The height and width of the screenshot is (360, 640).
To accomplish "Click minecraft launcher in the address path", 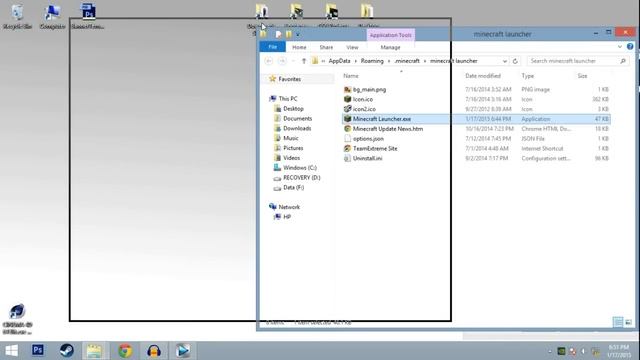I will pos(453,61).
